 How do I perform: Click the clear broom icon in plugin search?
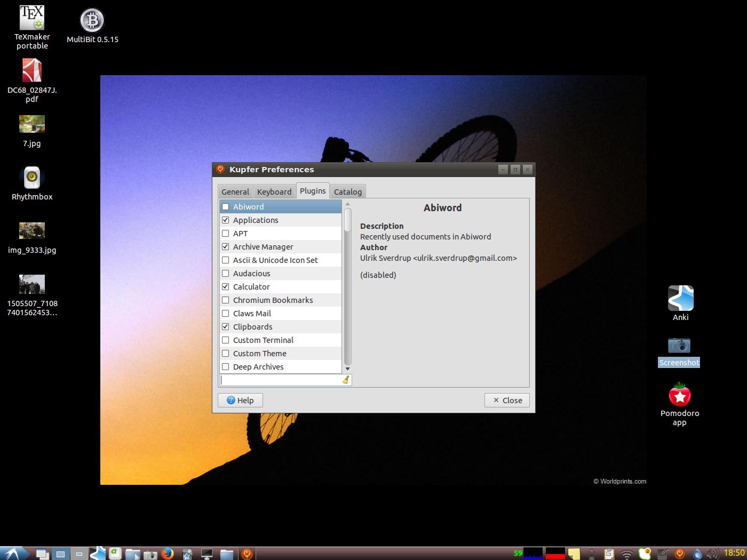tap(346, 380)
